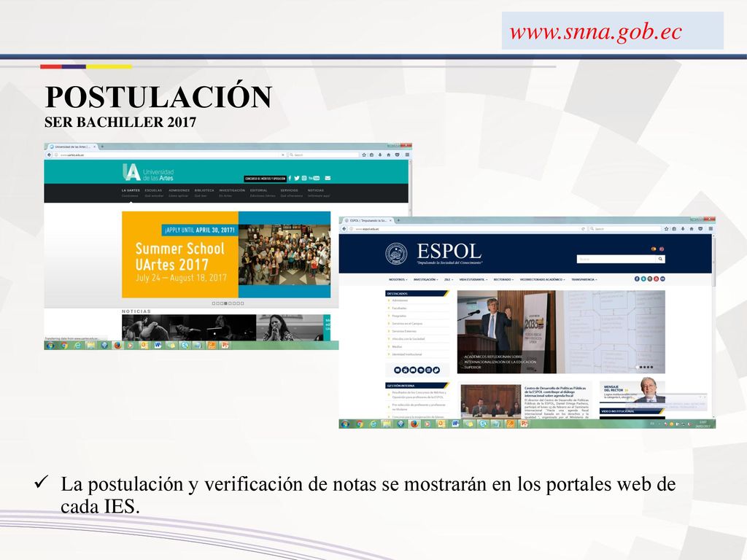
Task: Click the ESPOL seal logo
Action: click(396, 253)
